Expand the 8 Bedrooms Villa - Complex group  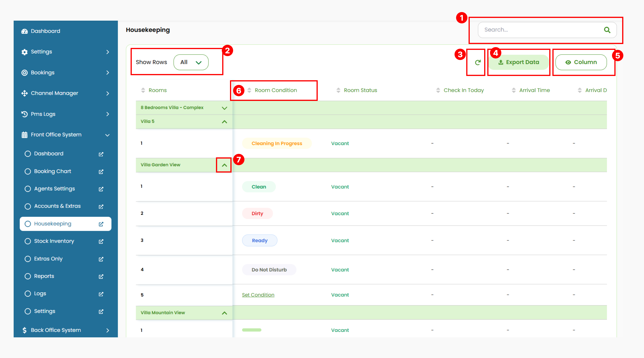coord(224,108)
